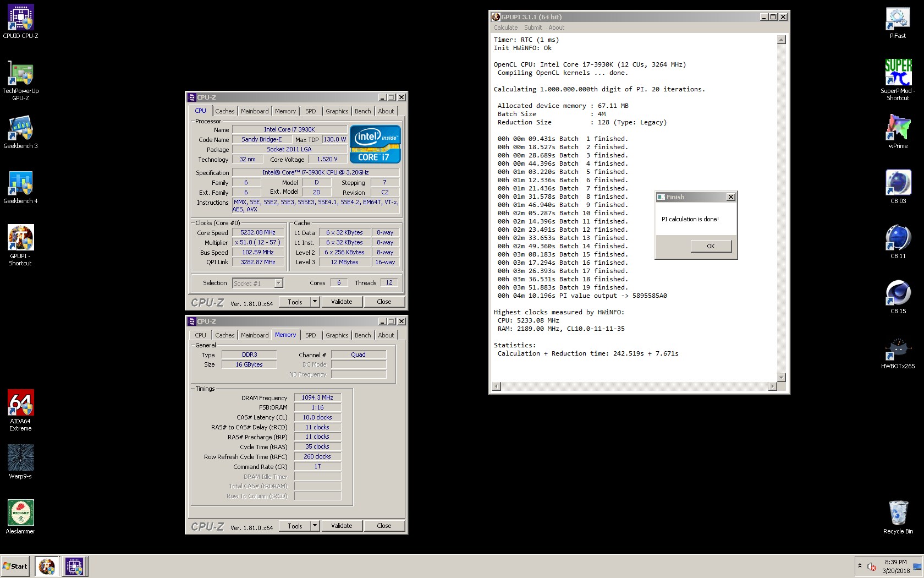
Task: Expand the Tools dropdown arrow in the lower CPU-Z window
Action: [x=315, y=526]
